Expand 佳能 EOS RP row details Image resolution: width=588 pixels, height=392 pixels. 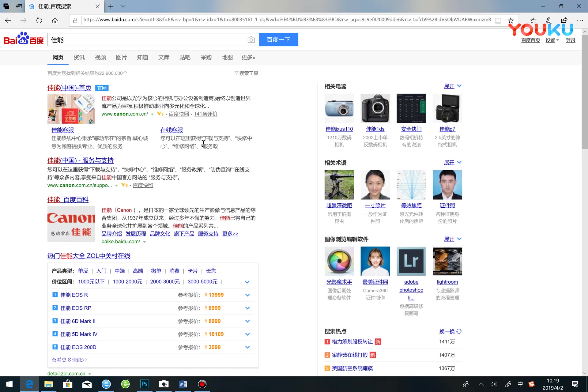click(x=247, y=308)
